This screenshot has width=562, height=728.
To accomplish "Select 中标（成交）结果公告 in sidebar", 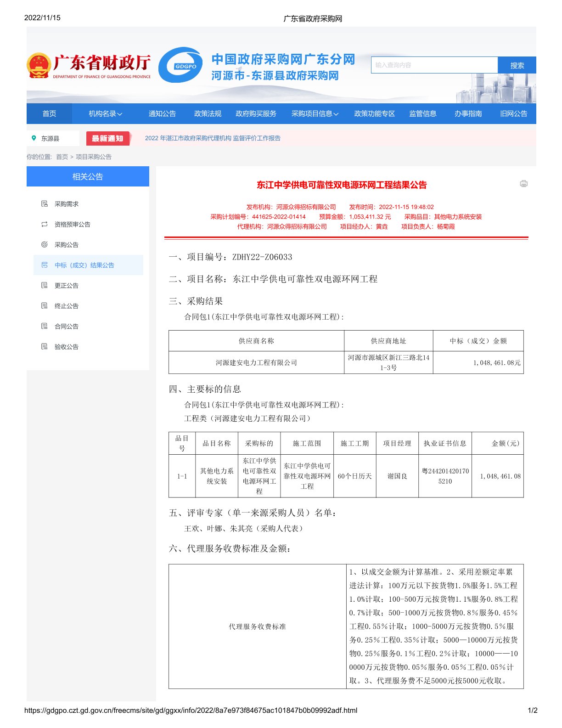I will point(84,265).
